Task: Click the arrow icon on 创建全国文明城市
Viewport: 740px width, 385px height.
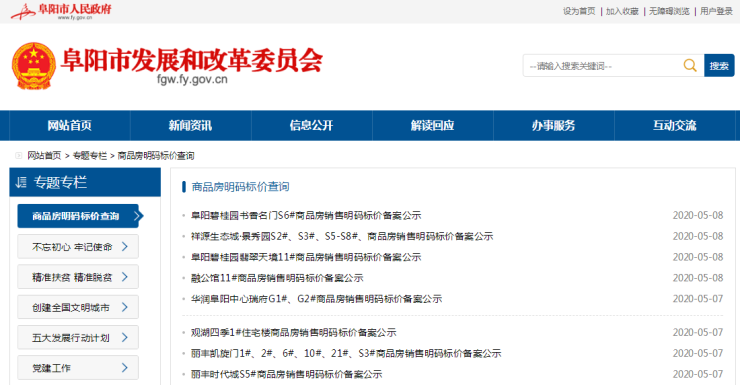Action: 125,307
